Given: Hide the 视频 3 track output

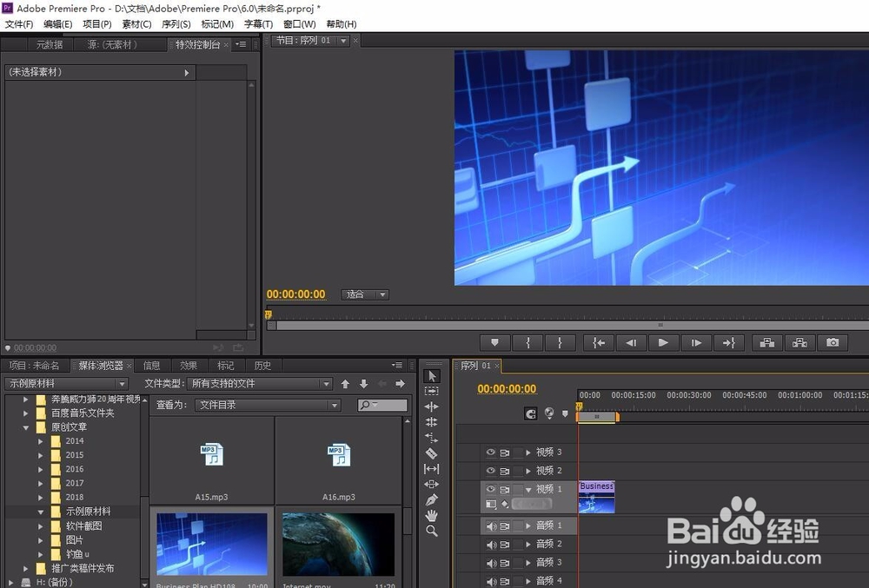Looking at the screenshot, I should click(x=490, y=453).
